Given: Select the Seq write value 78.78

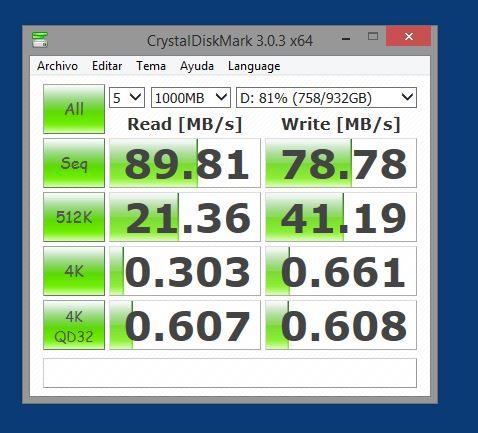Looking at the screenshot, I should [x=341, y=163].
